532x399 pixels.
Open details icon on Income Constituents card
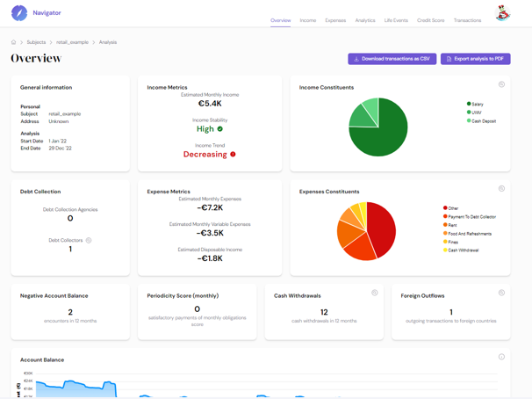point(501,85)
